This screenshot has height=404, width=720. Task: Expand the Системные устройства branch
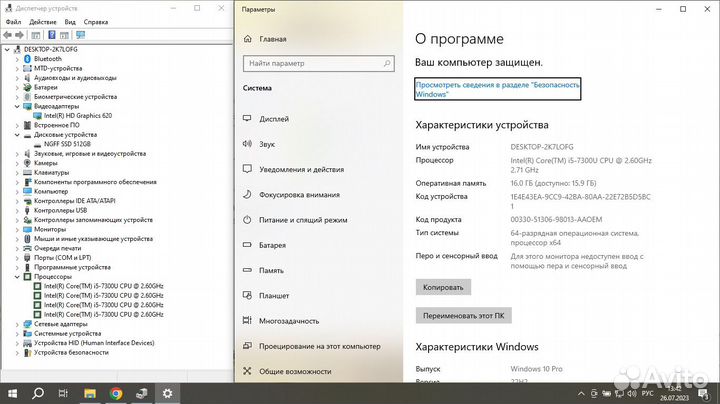tap(17, 334)
